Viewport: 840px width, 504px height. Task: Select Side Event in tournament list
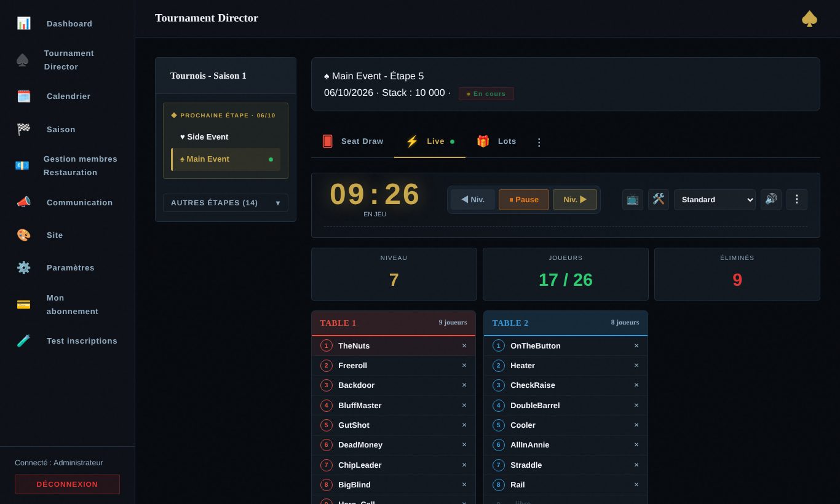(226, 136)
